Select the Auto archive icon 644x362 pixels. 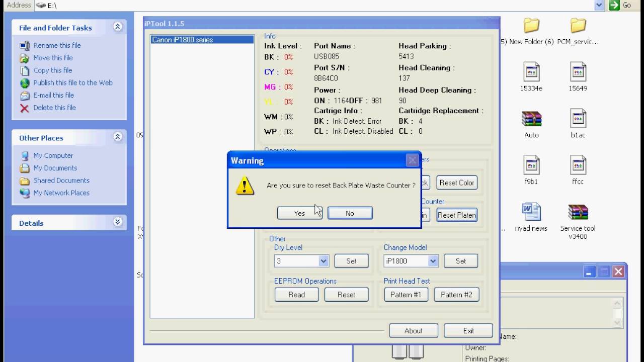pyautogui.click(x=531, y=119)
